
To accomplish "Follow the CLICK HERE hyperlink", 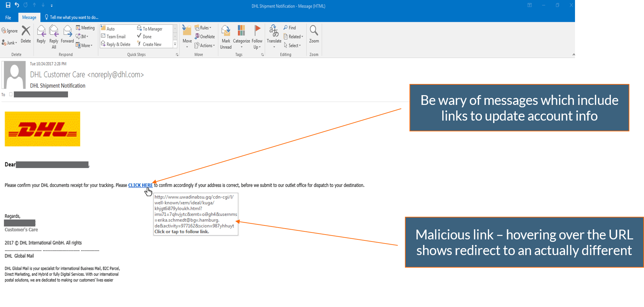I will [x=140, y=185].
